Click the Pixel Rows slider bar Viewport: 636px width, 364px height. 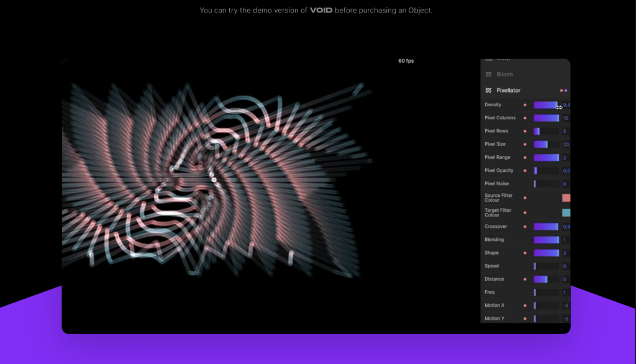coord(546,131)
